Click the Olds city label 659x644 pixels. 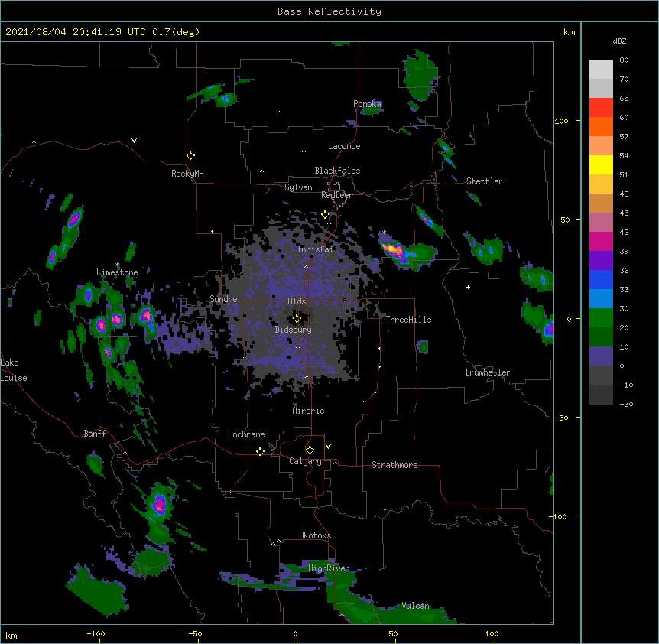297,301
